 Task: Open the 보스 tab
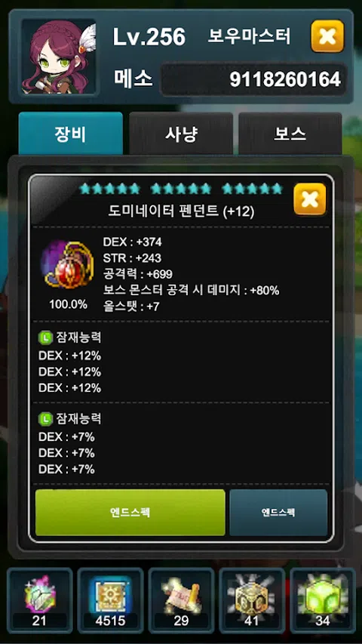(x=290, y=134)
